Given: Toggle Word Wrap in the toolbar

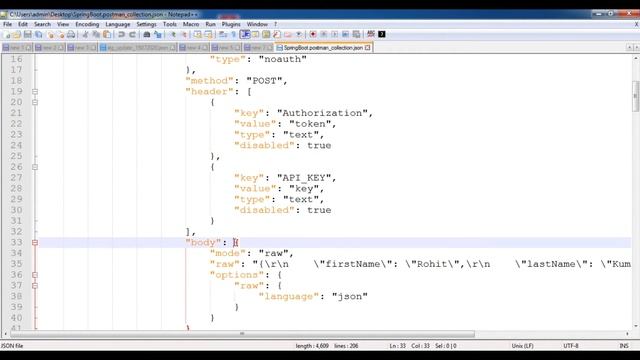Looking at the screenshot, I should pyautogui.click(x=223, y=34).
